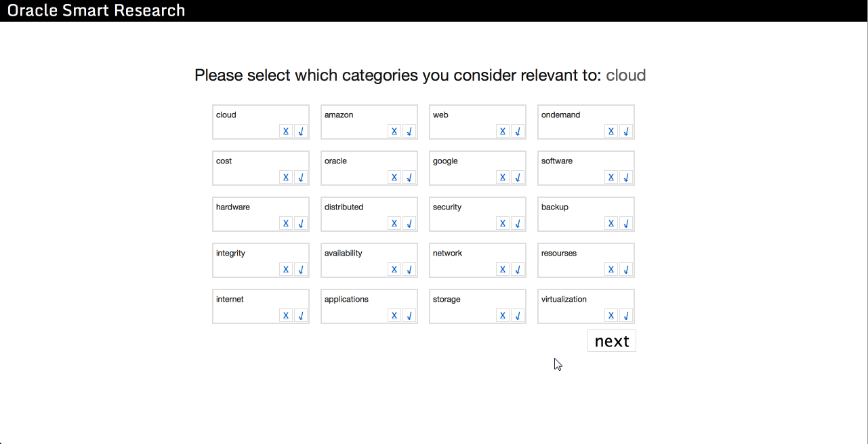Mark the cloud category as relevant with checkmark

301,132
